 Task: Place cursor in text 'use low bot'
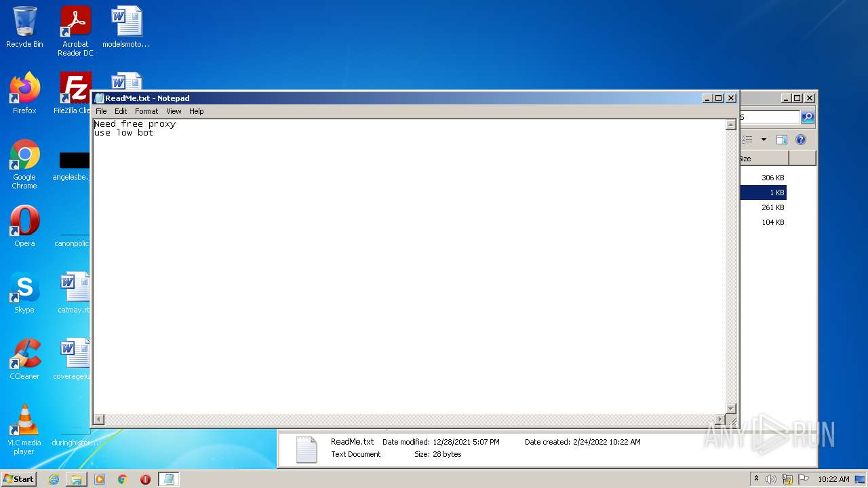(x=123, y=133)
